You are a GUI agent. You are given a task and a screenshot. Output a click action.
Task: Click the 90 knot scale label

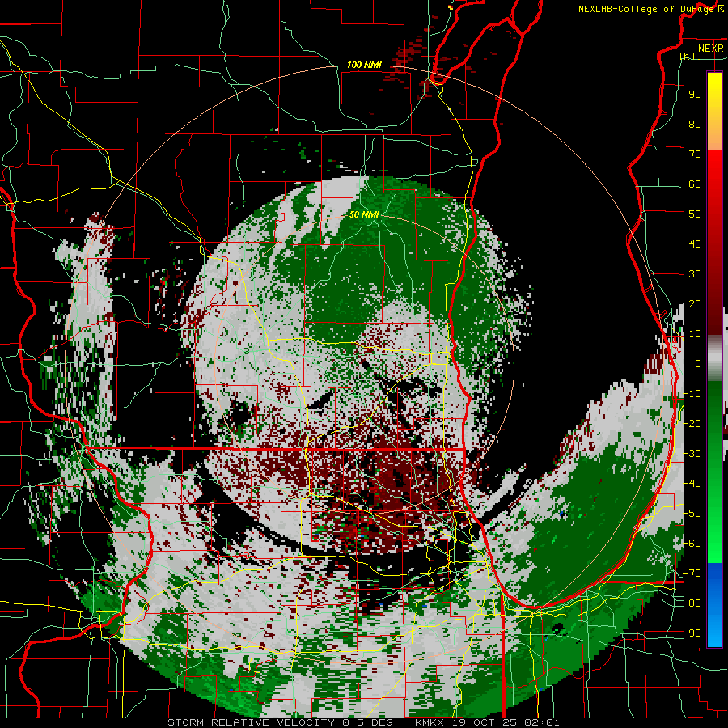pos(695,95)
